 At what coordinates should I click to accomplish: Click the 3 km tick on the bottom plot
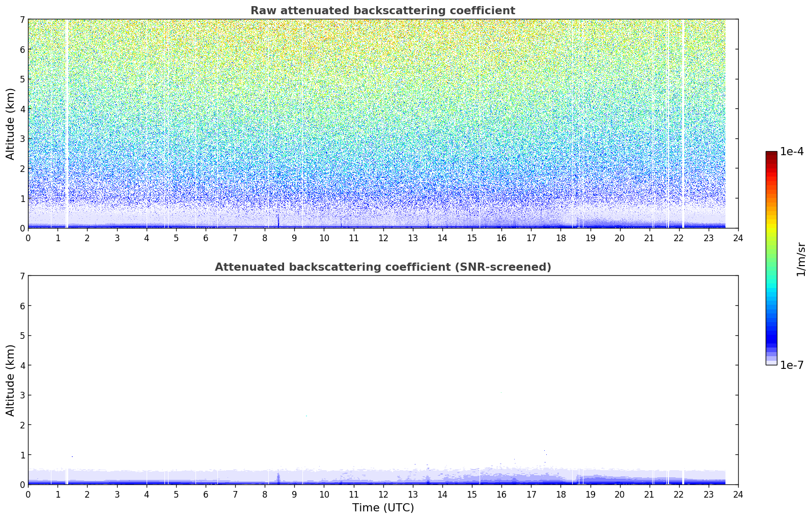tap(22, 395)
